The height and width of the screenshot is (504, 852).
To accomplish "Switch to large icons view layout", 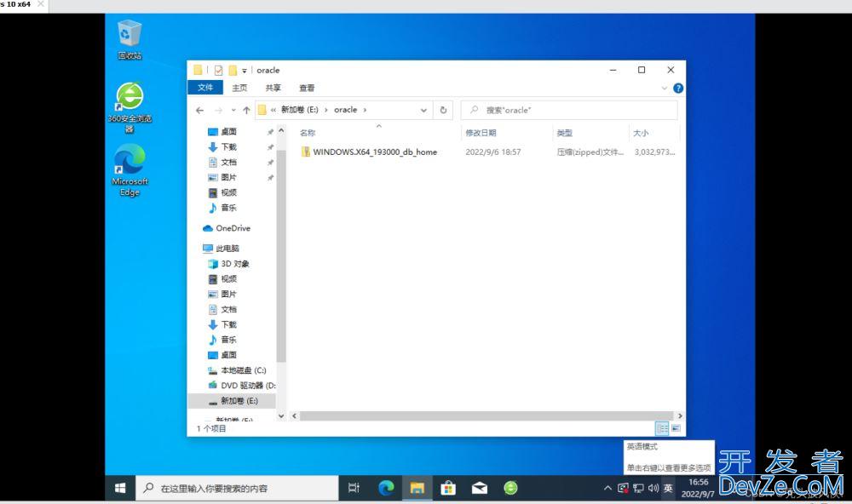I will (x=676, y=428).
